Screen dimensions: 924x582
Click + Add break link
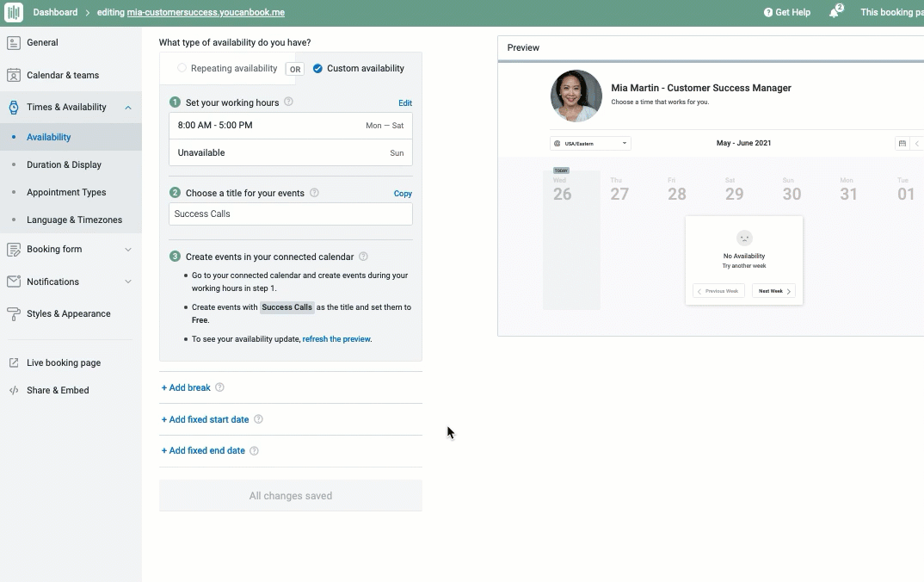(x=186, y=387)
